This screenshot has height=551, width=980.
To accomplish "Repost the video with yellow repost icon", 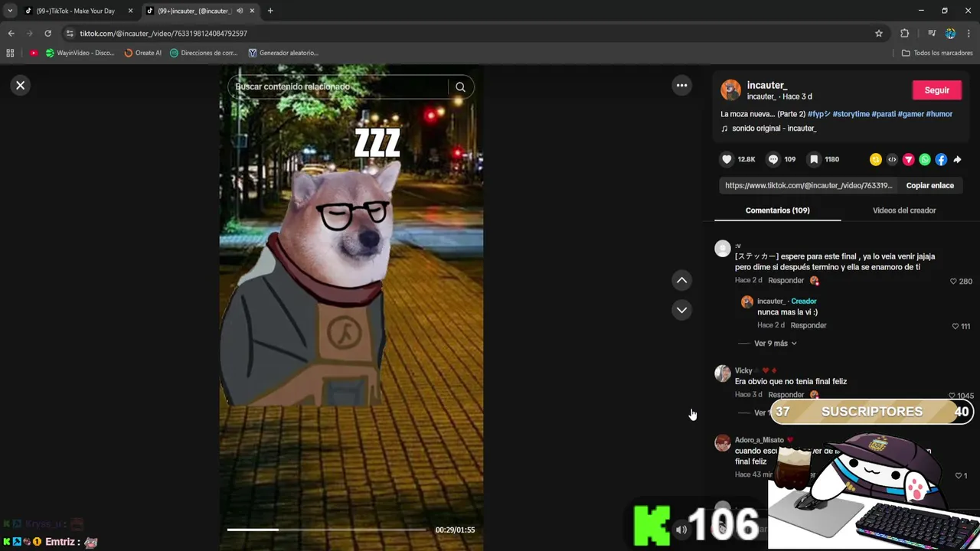I will point(875,159).
